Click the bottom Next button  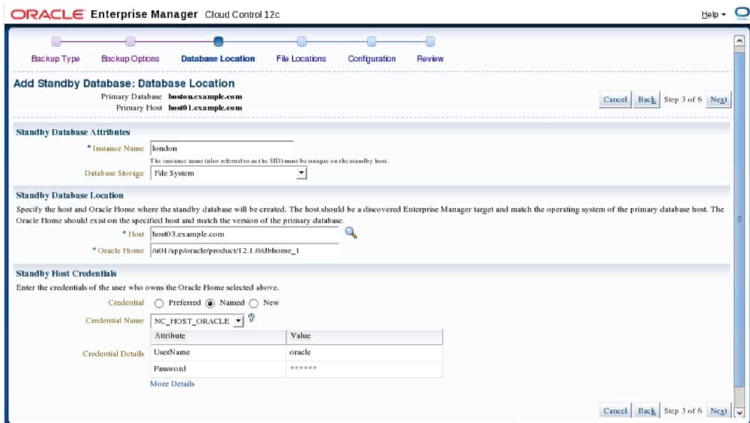coord(718,411)
